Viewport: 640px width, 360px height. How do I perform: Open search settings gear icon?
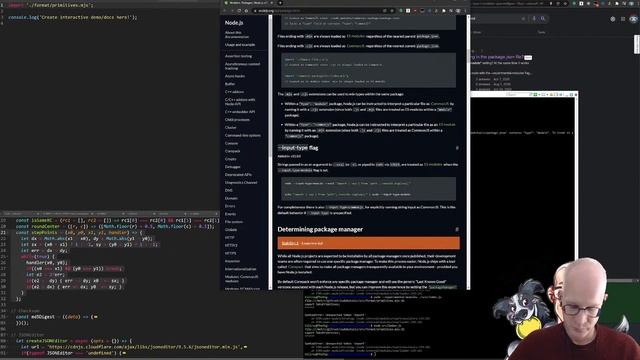pos(613,19)
